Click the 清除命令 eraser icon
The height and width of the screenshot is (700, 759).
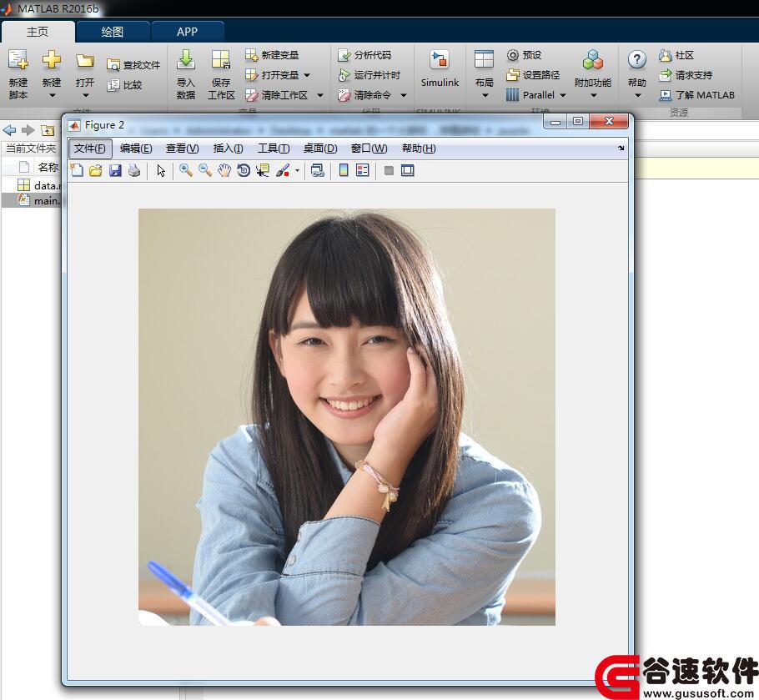pyautogui.click(x=344, y=95)
